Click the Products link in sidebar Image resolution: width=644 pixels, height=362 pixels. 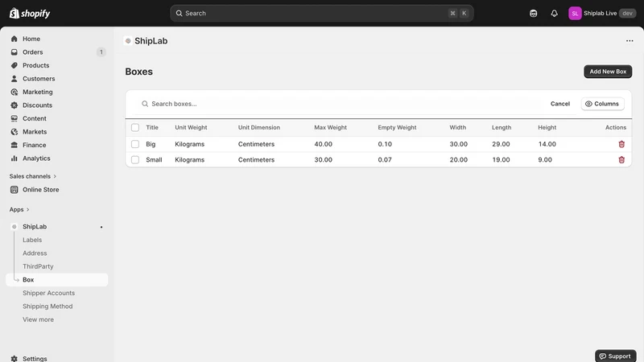pos(35,65)
